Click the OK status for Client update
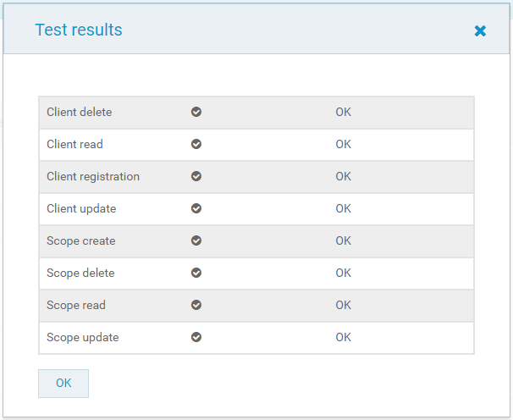The height and width of the screenshot is (420, 513). [x=343, y=208]
